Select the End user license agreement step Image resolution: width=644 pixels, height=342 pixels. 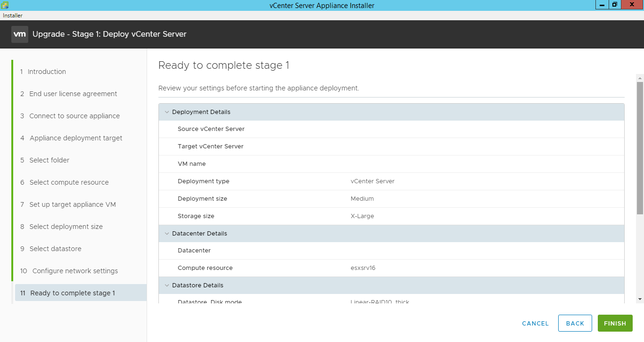(73, 93)
